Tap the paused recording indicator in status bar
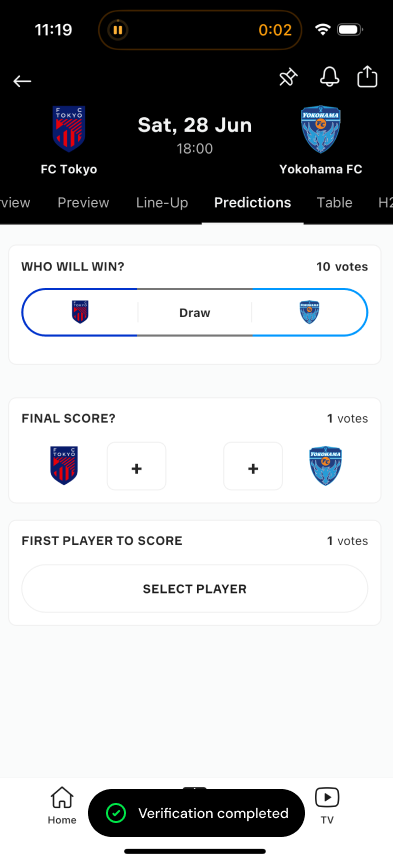 point(117,30)
